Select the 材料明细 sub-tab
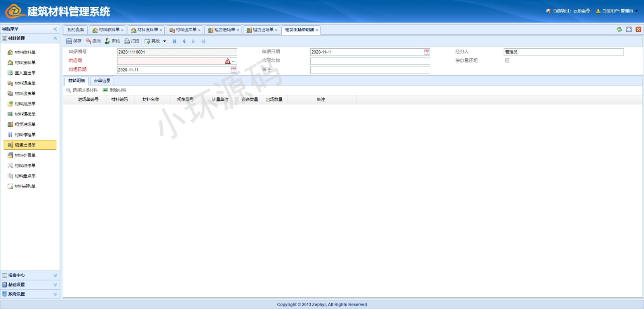 pyautogui.click(x=76, y=80)
